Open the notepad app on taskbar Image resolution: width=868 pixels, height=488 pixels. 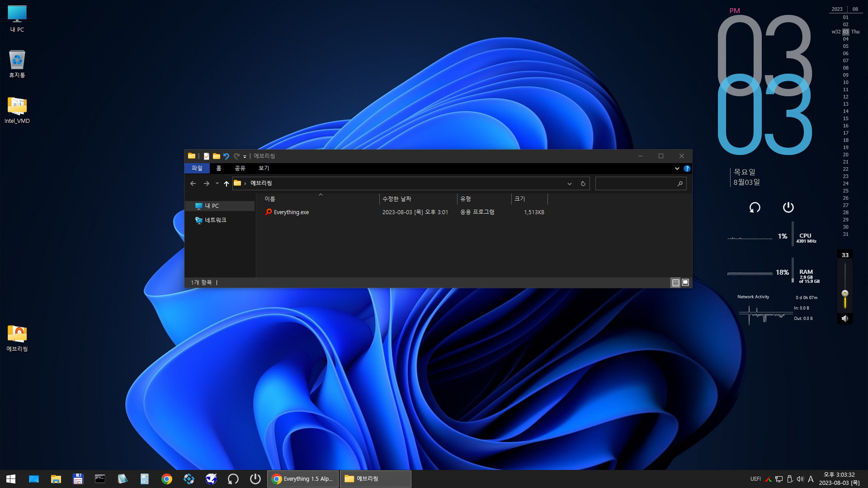tap(123, 479)
